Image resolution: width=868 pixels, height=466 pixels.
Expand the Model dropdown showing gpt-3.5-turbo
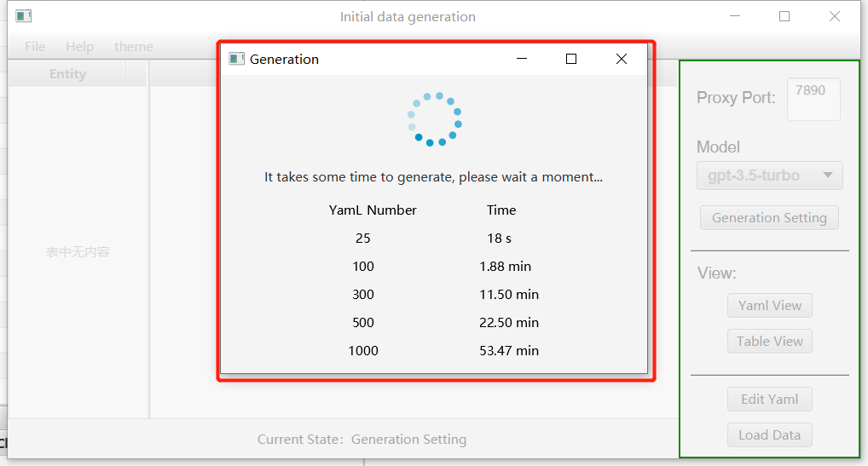(x=770, y=175)
